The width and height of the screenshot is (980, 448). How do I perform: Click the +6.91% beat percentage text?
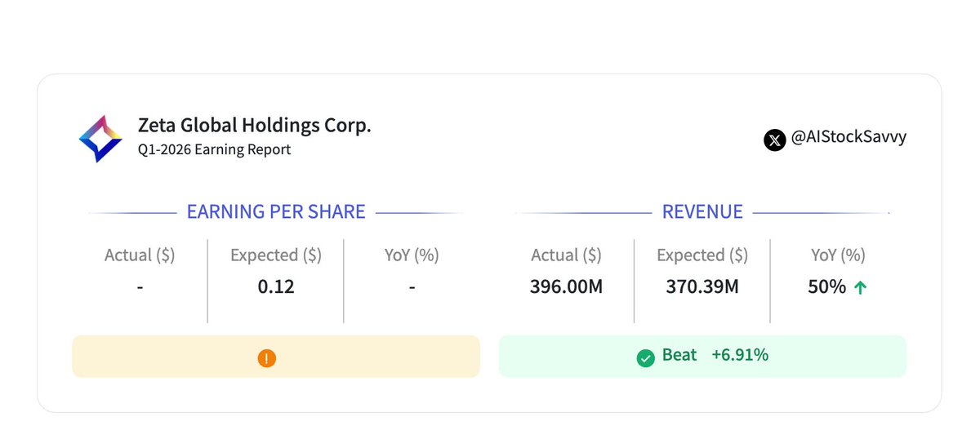740,355
